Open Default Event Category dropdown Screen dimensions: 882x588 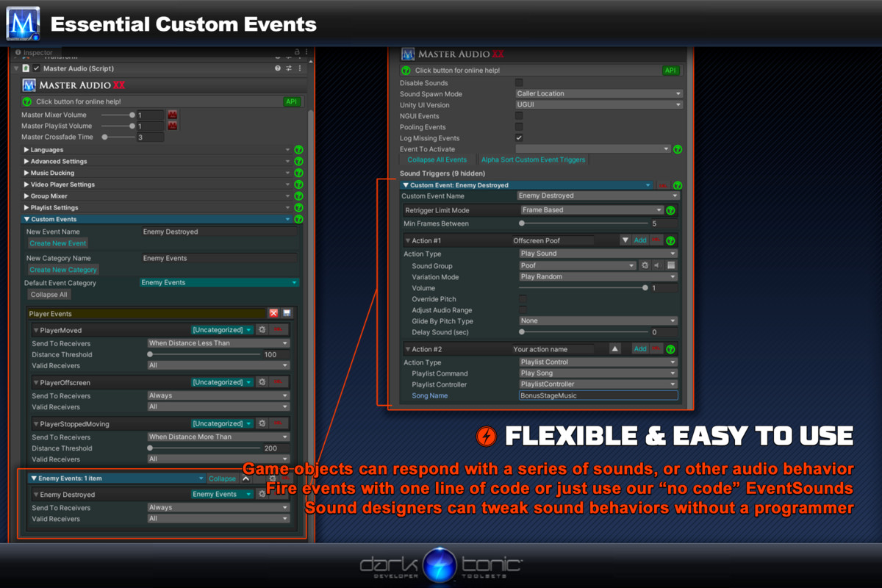(219, 283)
